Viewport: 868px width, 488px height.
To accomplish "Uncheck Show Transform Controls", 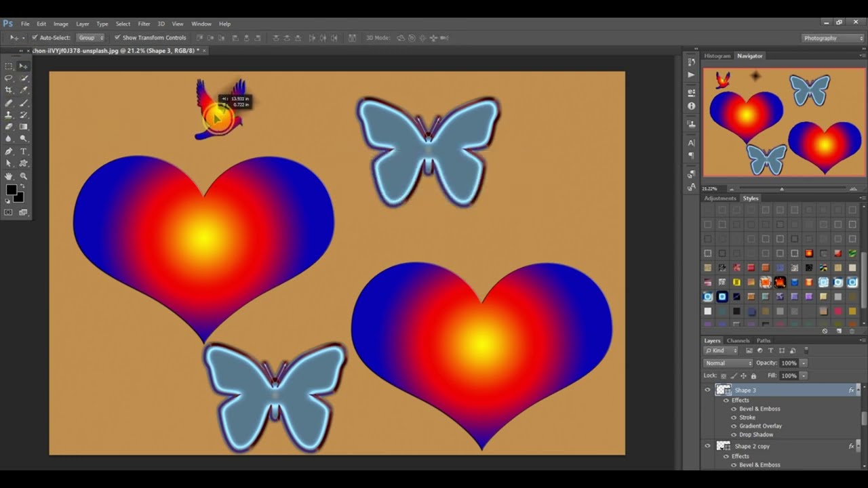I will 117,38.
